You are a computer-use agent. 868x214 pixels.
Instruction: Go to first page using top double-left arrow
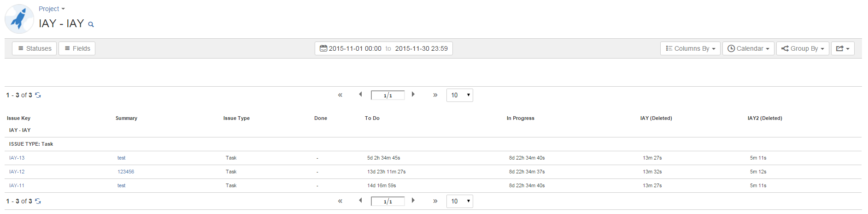(340, 95)
